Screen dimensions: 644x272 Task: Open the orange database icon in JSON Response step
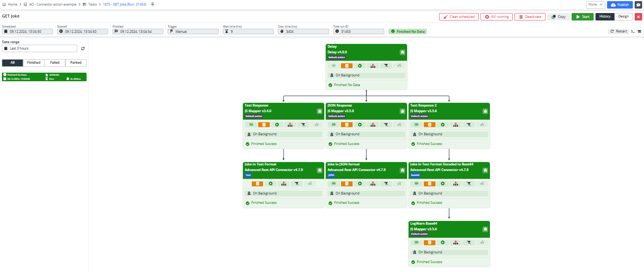coord(347,125)
